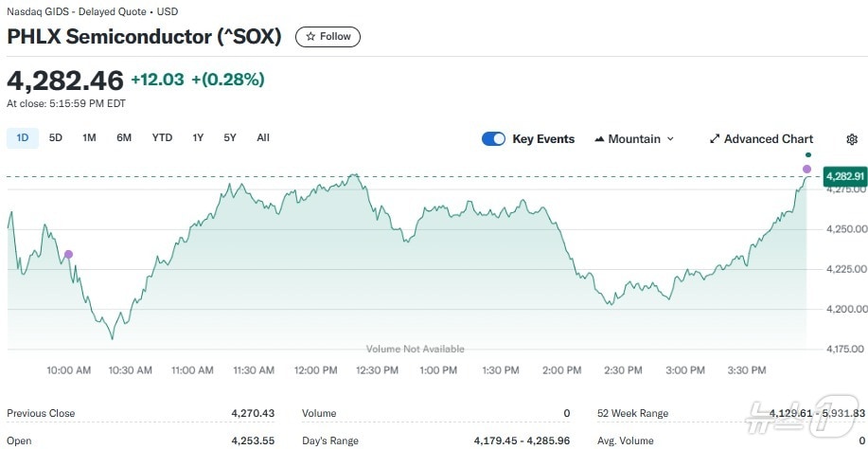Select the 1Y time range
This screenshot has width=868, height=449.
[x=198, y=137]
